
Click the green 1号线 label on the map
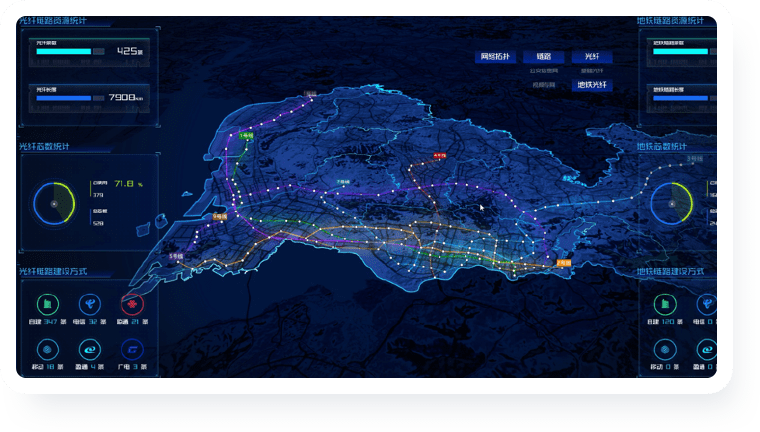tap(246, 136)
